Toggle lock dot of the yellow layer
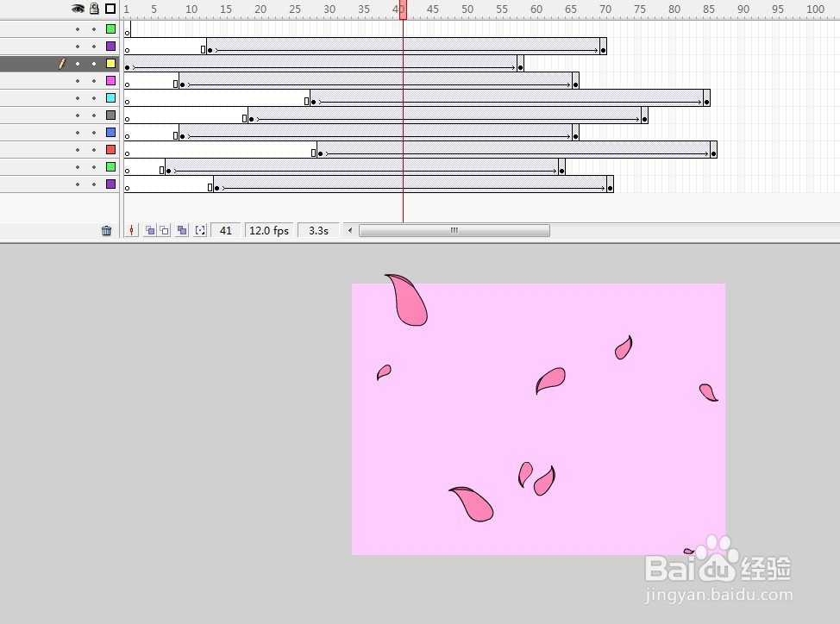 coord(94,64)
